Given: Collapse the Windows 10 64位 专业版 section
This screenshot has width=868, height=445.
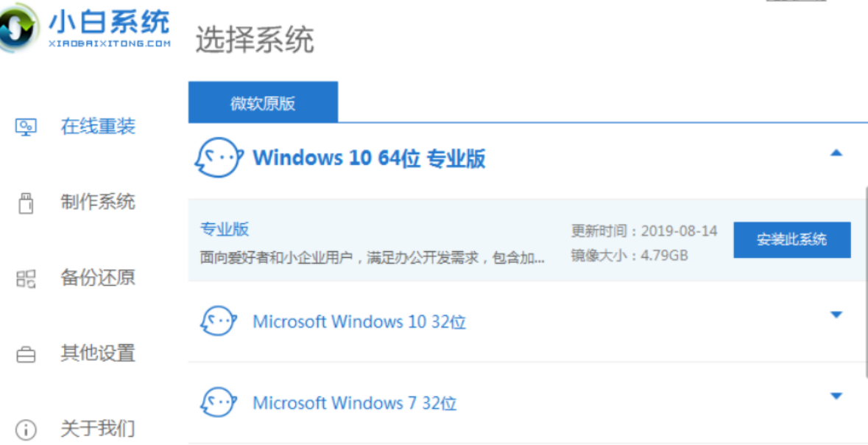Looking at the screenshot, I should (836, 153).
